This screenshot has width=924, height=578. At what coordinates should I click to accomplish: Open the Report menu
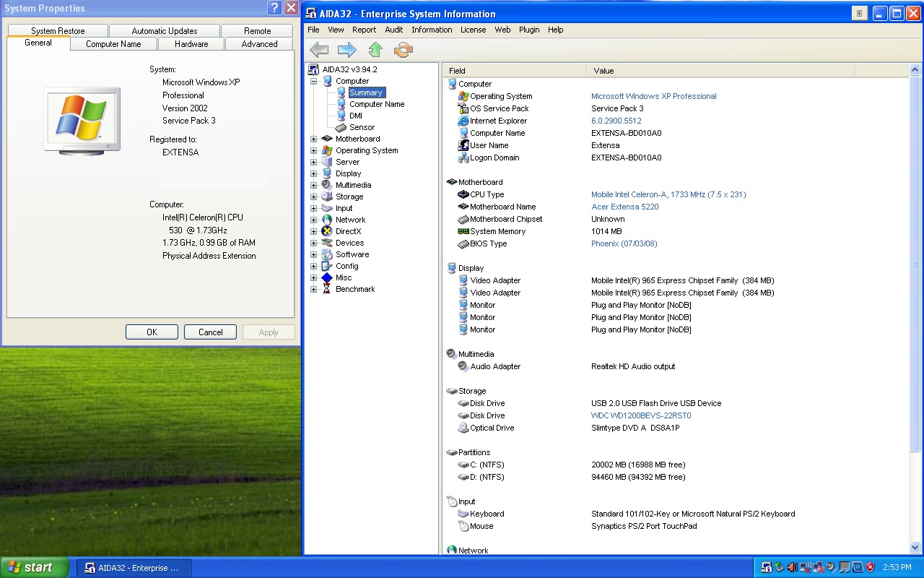[364, 30]
